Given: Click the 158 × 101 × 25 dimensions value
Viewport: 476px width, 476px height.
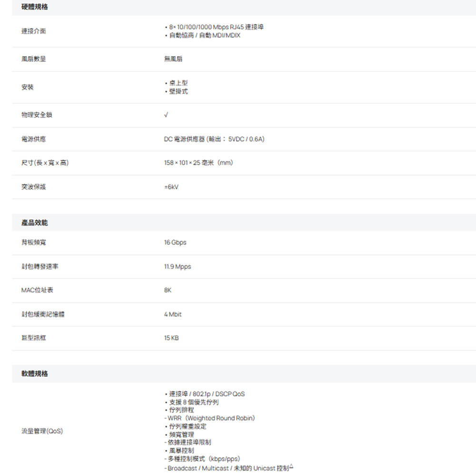Looking at the screenshot, I should tap(198, 163).
